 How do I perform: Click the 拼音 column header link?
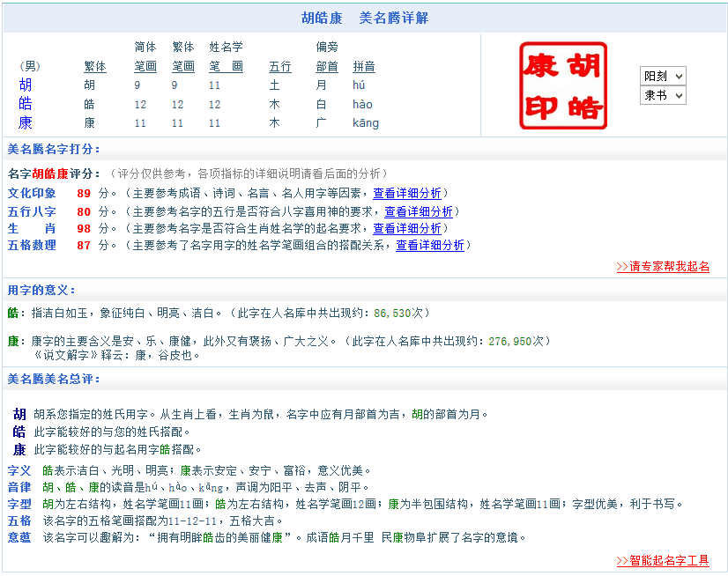point(364,66)
